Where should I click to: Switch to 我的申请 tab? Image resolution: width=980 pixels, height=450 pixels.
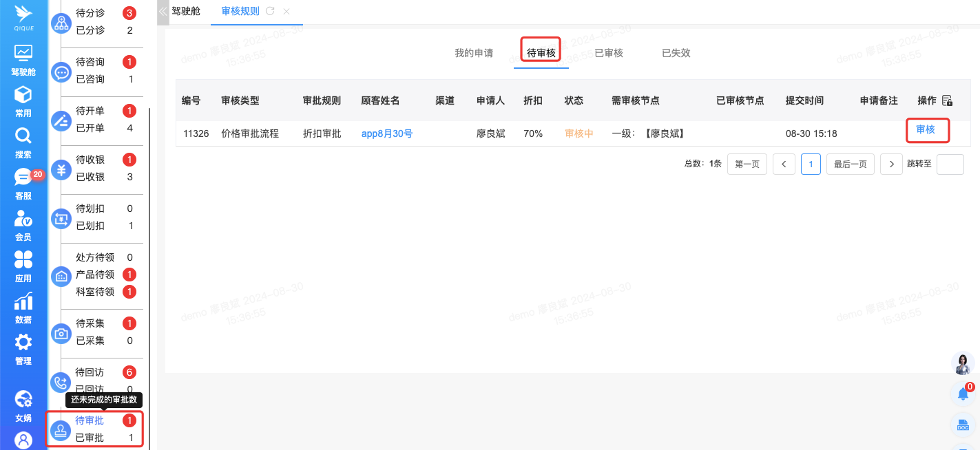pos(474,53)
